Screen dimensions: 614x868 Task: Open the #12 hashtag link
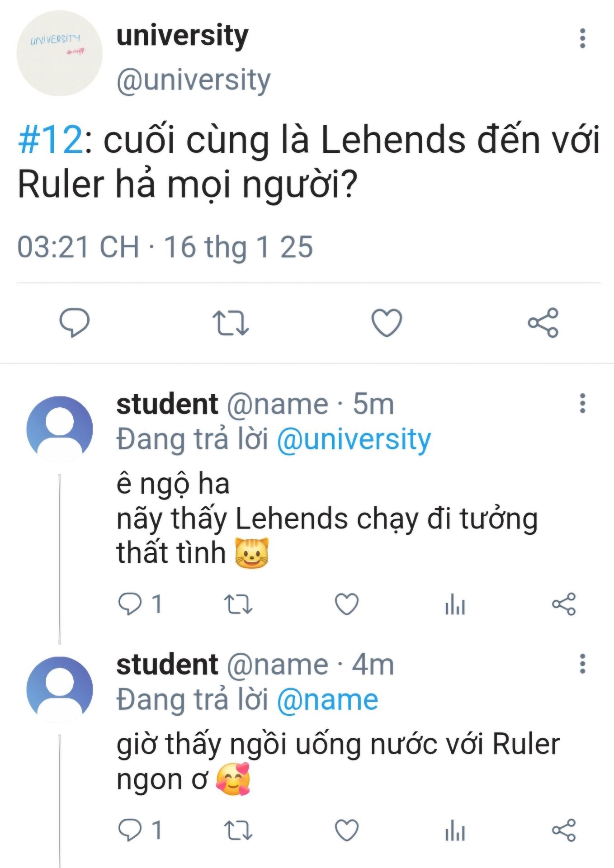click(50, 140)
